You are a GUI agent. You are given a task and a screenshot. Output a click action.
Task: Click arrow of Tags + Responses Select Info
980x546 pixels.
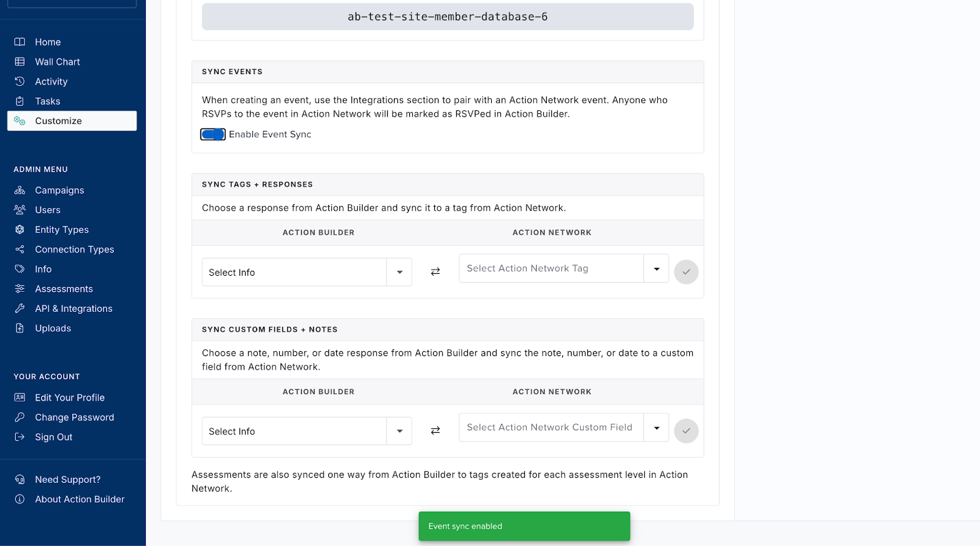399,272
